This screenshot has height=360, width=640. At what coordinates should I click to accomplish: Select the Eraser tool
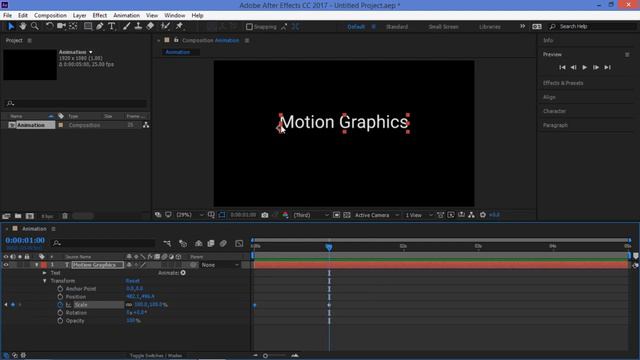click(150, 27)
